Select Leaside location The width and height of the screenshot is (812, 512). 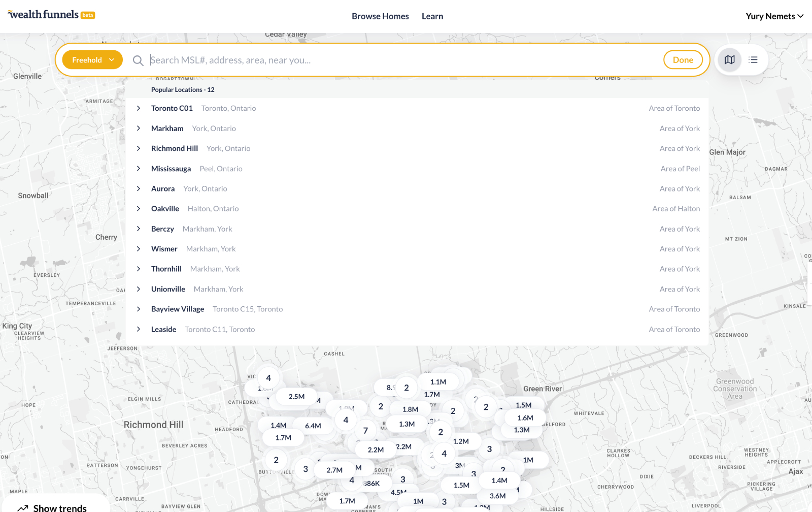(x=417, y=329)
